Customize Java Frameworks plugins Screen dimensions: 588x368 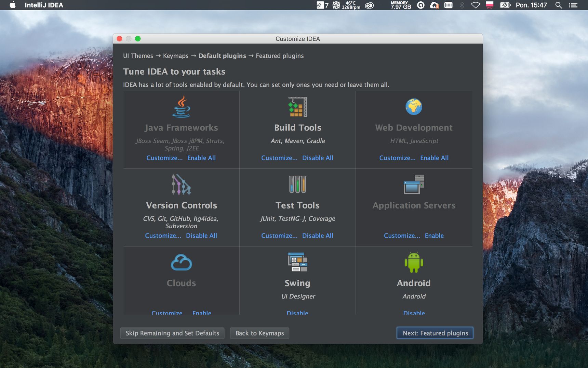click(164, 158)
